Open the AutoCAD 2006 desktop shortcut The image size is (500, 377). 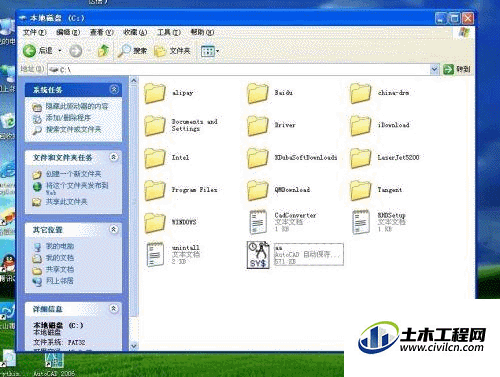[x=54, y=365]
